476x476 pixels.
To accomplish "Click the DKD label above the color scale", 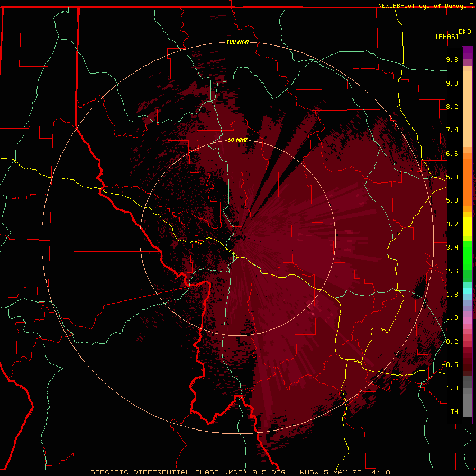I will [x=465, y=32].
